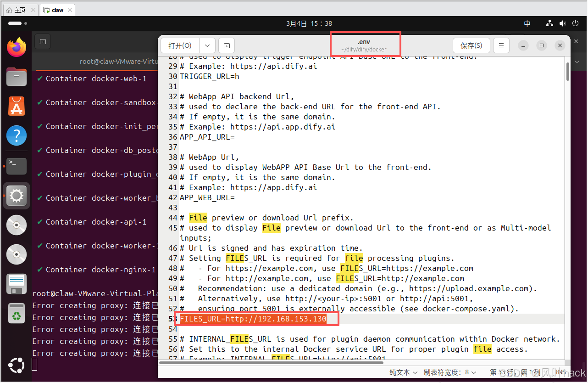Click the editor vertical scrollbar
Viewport: 588px width, 383px height.
pos(568,71)
